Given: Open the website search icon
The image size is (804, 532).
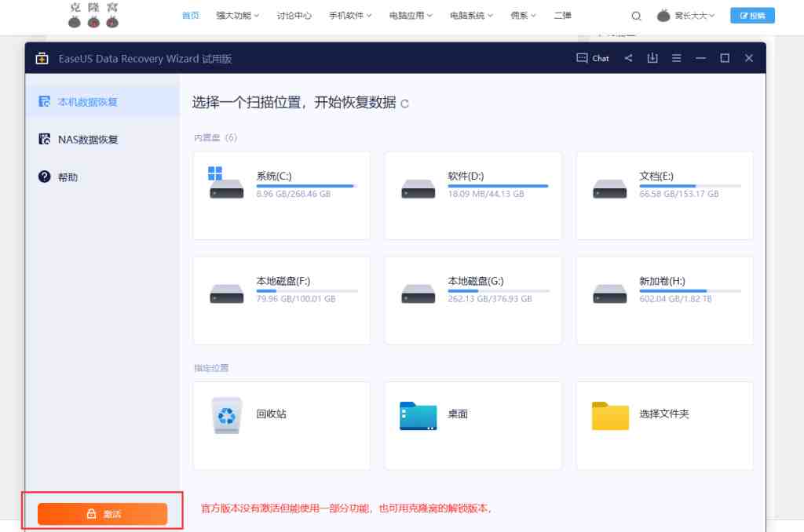Looking at the screenshot, I should point(636,16).
